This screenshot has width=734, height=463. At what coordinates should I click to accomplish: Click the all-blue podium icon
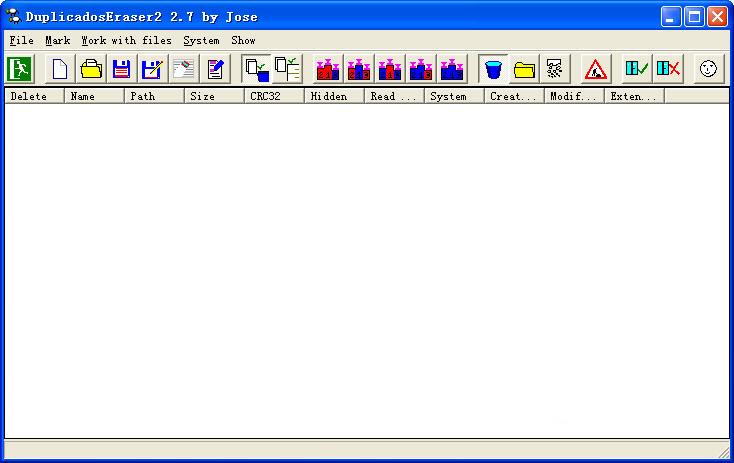[x=451, y=69]
